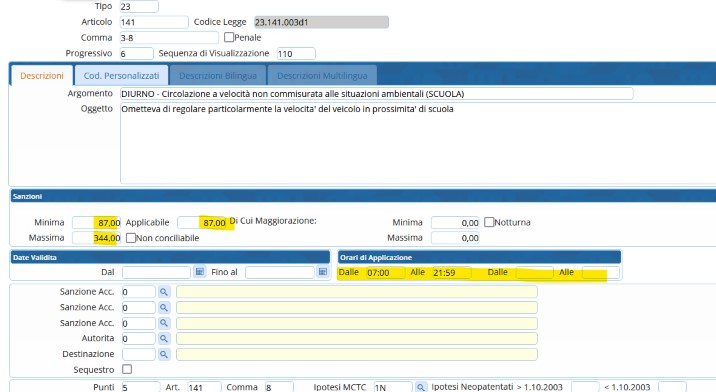Focus the Fino al date field
Image resolution: width=716 pixels, height=392 pixels.
pyautogui.click(x=279, y=272)
